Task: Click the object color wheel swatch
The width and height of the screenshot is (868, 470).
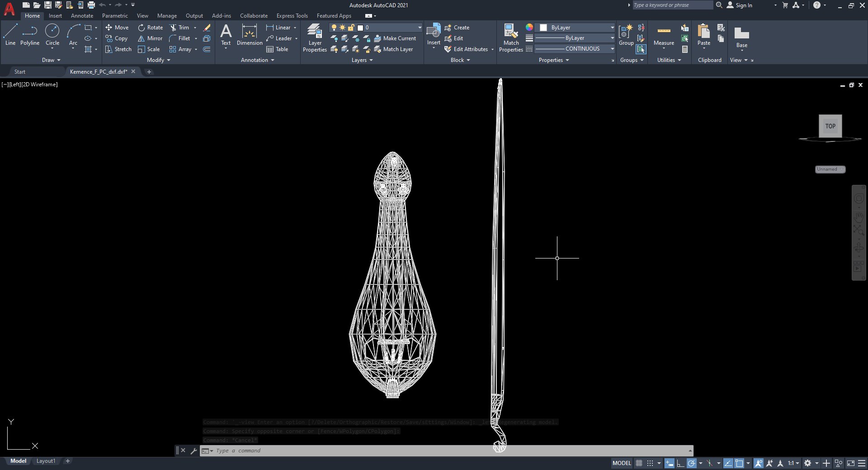Action: tap(529, 28)
